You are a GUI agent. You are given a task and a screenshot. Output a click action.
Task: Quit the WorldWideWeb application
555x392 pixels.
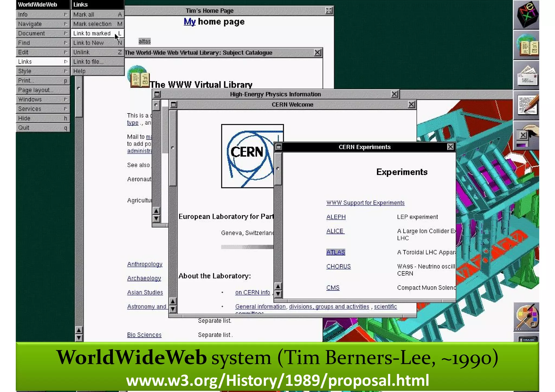point(43,128)
